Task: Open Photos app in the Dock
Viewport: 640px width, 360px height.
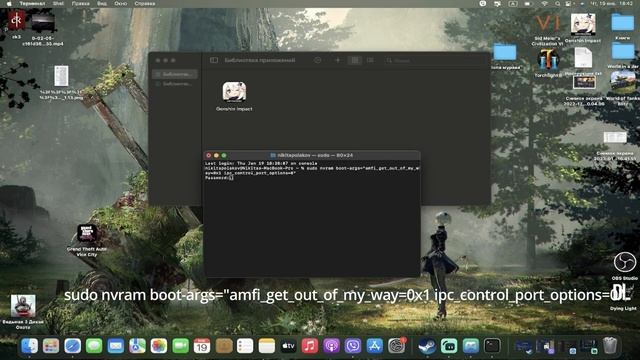Action: tap(159, 346)
